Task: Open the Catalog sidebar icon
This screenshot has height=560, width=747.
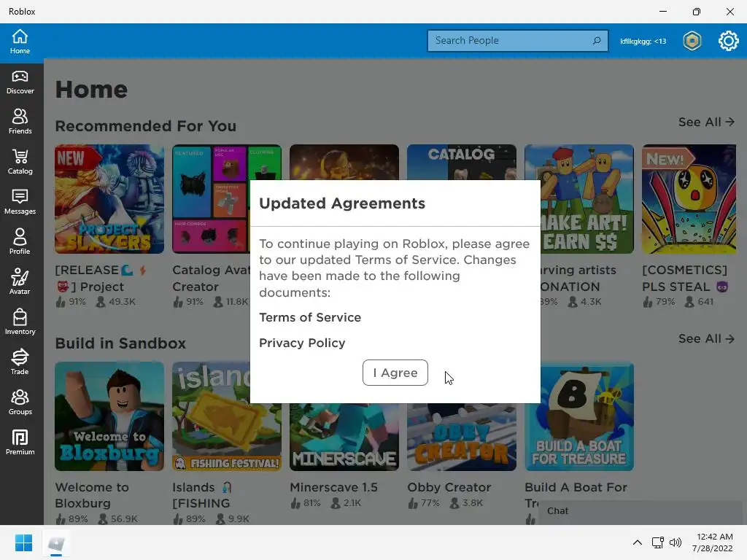Action: (20, 162)
